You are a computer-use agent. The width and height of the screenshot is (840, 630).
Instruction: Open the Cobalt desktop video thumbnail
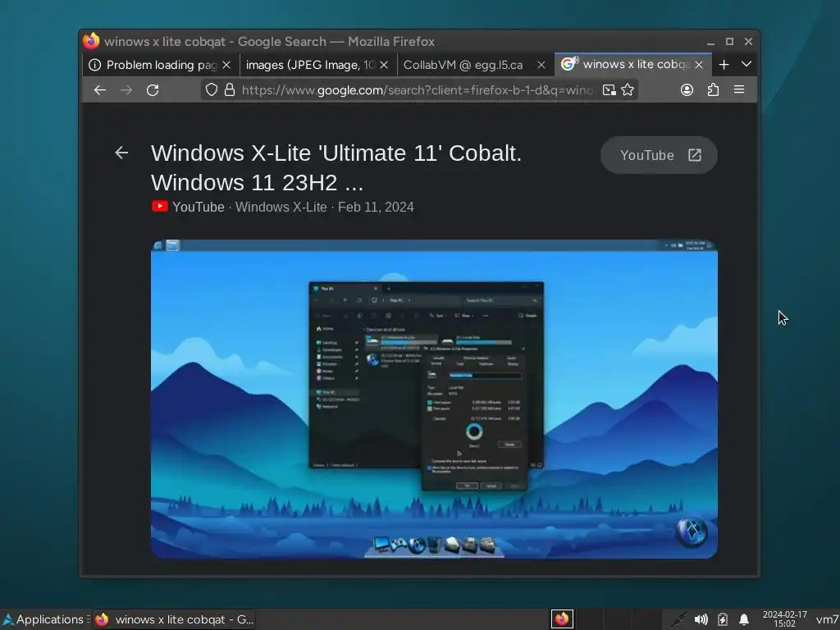click(435, 399)
